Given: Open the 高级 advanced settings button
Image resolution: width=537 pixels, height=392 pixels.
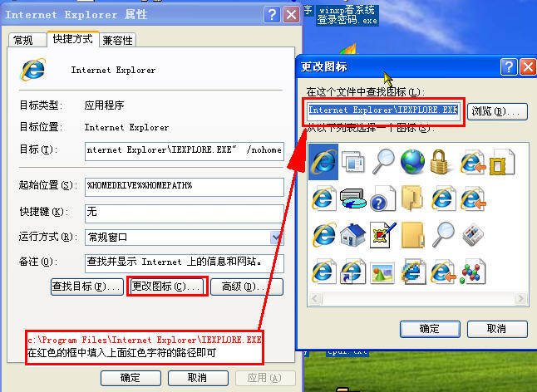Looking at the screenshot, I should coord(247,287).
